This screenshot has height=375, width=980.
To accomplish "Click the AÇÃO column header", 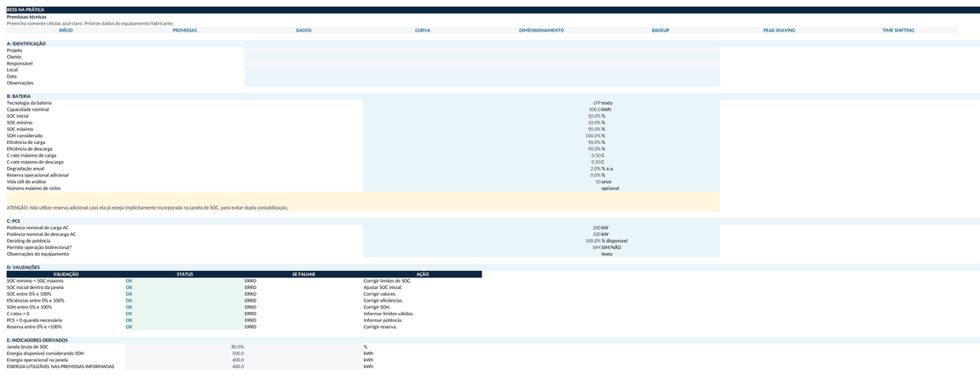I will coord(423,274).
